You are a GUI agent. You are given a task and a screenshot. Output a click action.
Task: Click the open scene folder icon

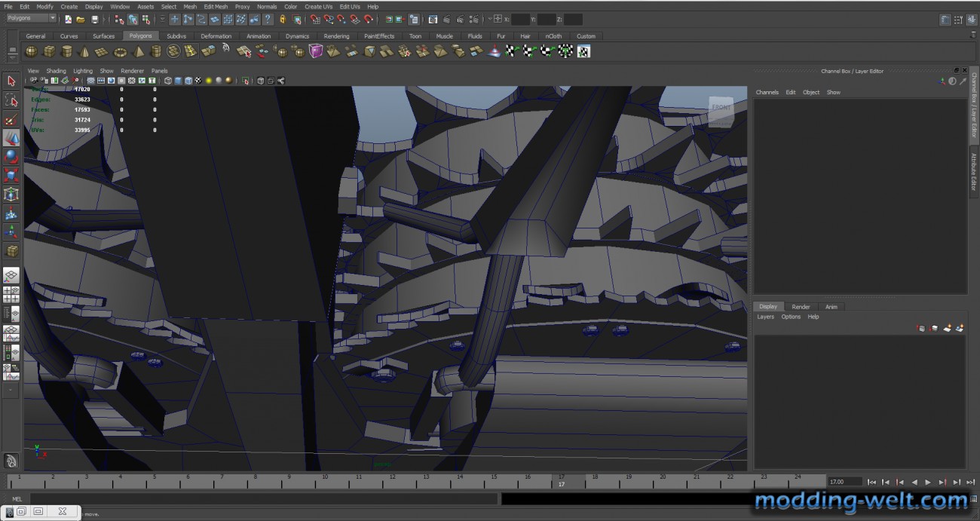(81, 19)
